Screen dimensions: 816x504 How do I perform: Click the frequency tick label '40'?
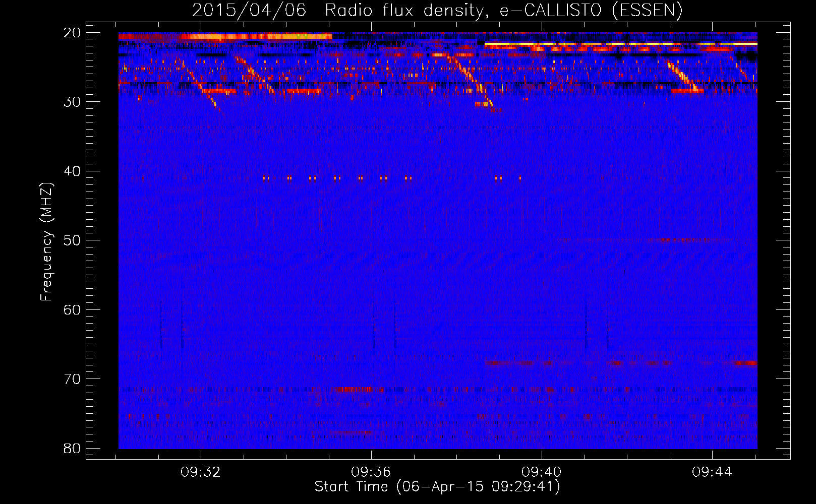[x=72, y=171]
